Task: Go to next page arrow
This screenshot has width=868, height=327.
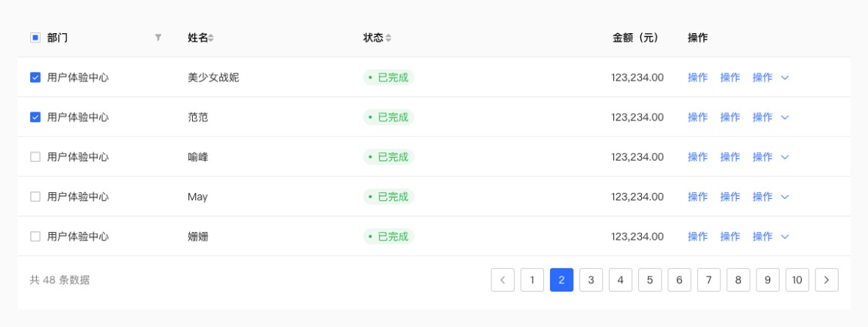Action: 827,280
